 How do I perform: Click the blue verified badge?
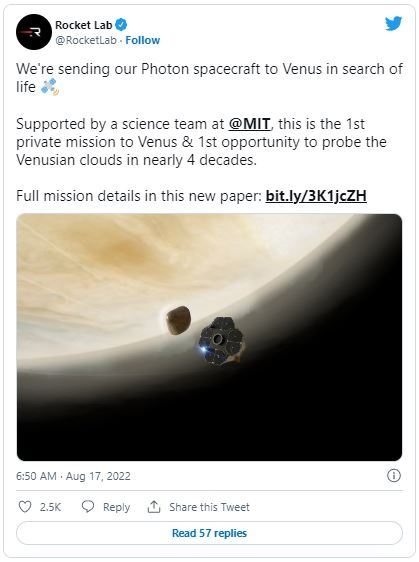pos(121,25)
